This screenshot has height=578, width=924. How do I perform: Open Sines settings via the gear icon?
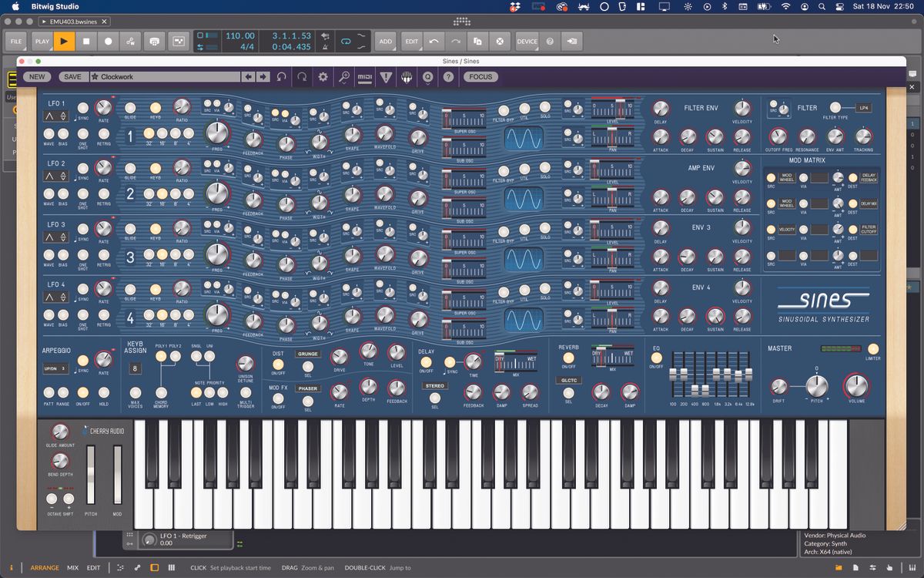[323, 77]
